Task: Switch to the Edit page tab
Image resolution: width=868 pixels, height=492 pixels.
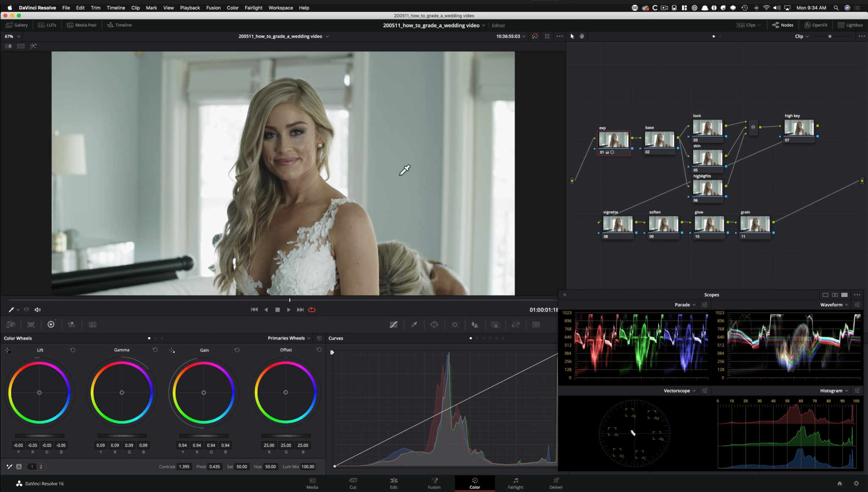Action: [x=393, y=483]
